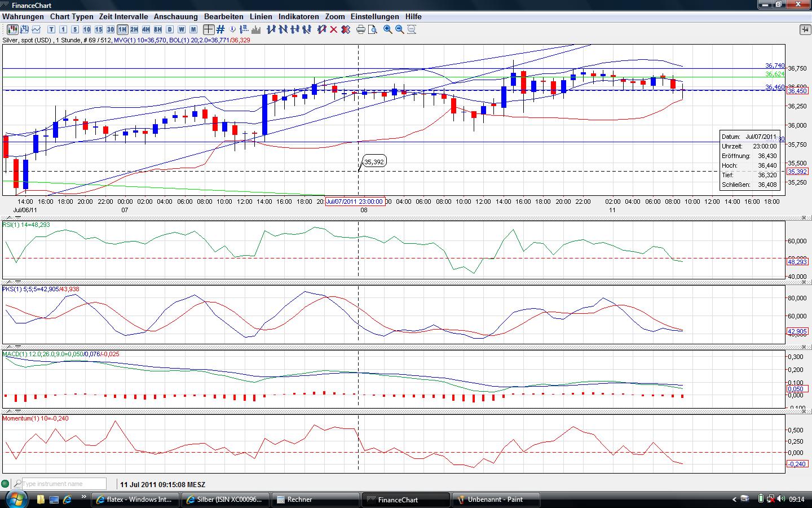Click the MACD(1) indicator label

click(x=61, y=354)
